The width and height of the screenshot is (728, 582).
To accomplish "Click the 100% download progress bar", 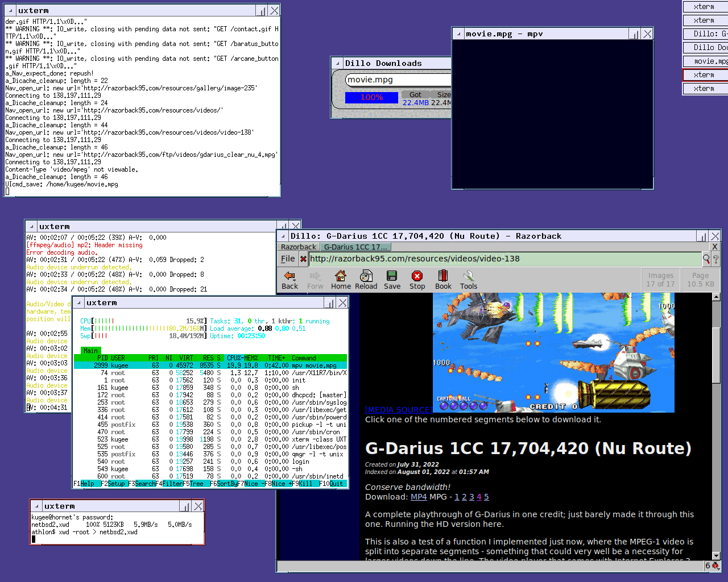I will [x=371, y=98].
